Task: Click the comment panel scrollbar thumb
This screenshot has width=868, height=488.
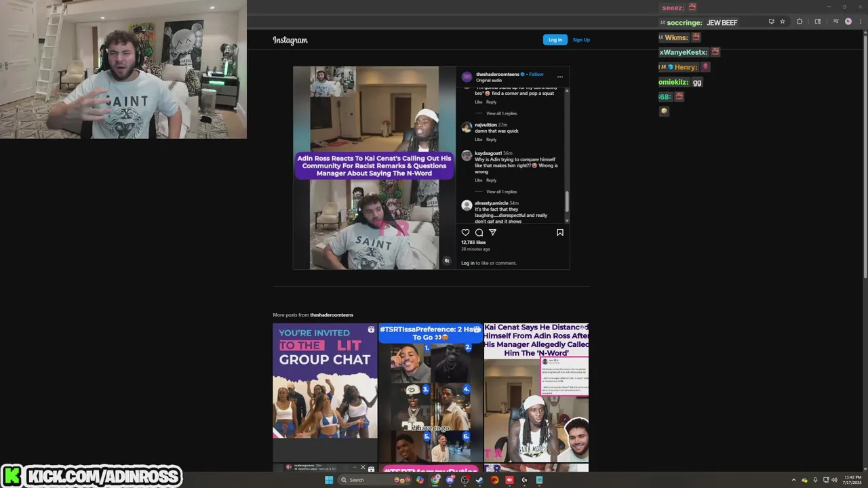Action: (567, 201)
